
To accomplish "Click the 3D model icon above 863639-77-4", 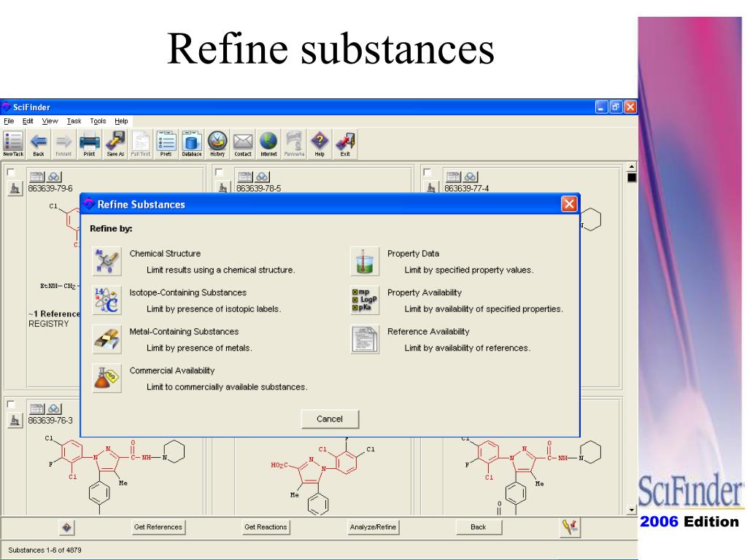I will 471,176.
